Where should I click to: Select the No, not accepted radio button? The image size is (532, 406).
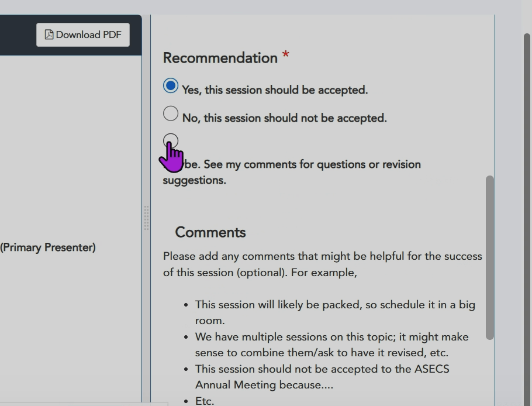pyautogui.click(x=171, y=113)
